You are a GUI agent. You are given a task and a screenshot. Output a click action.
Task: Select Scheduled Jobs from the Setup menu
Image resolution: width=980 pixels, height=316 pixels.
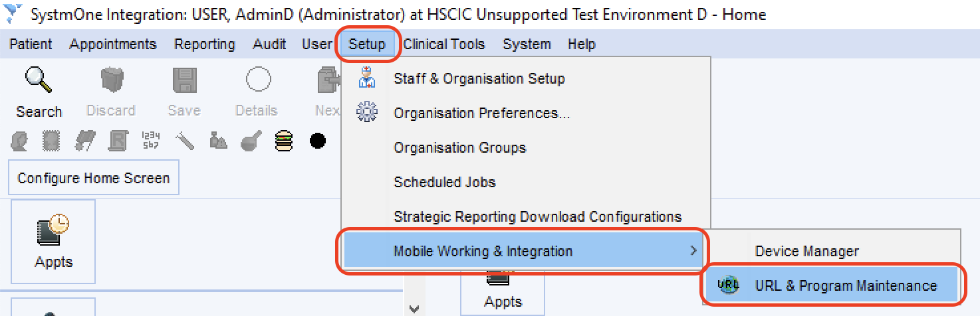444,182
